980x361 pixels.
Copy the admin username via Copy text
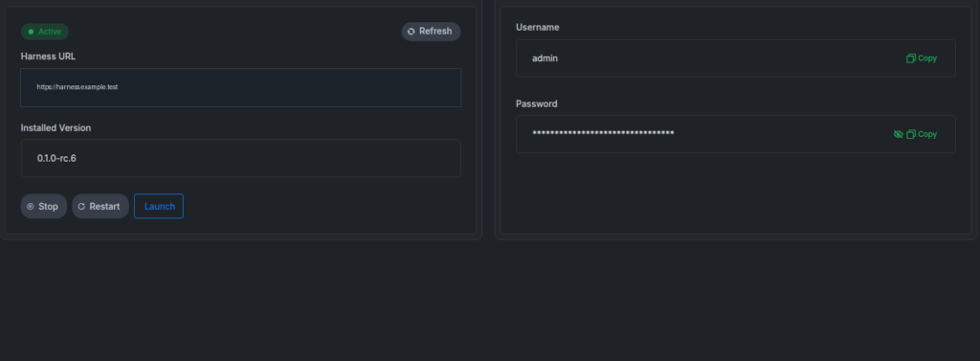(927, 58)
